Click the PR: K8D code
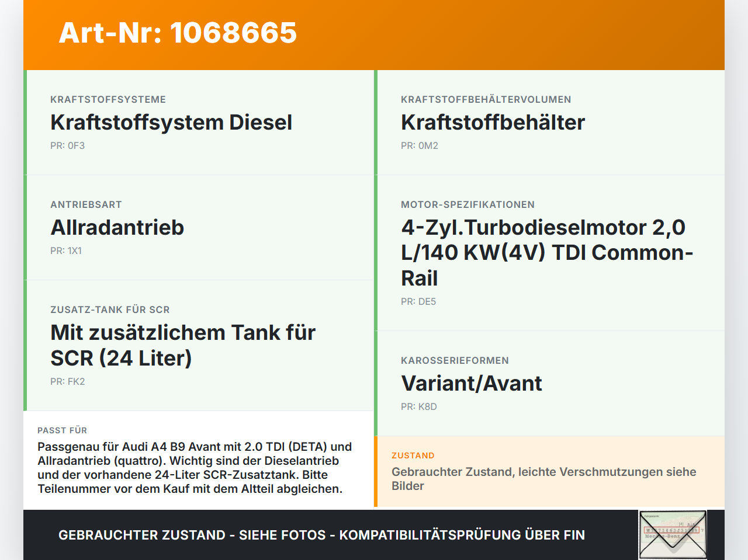748x560 pixels. coord(419,407)
